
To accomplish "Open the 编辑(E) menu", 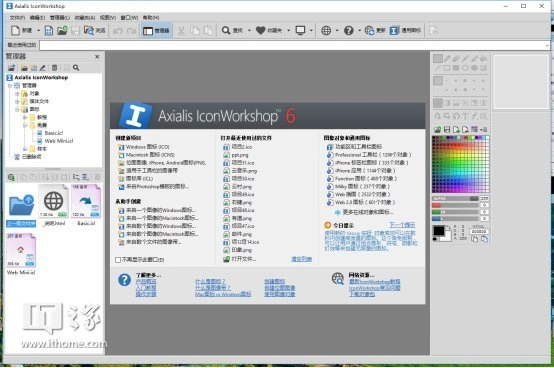I will tap(37, 17).
